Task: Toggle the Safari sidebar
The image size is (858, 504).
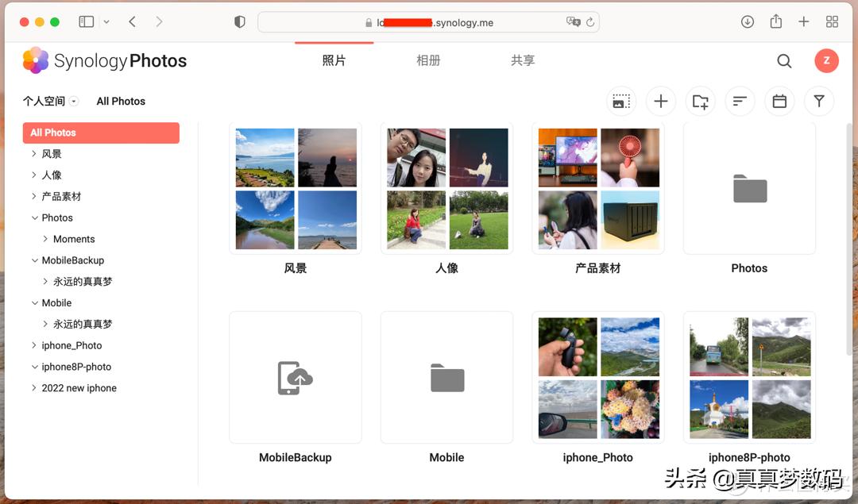Action: 86,21
